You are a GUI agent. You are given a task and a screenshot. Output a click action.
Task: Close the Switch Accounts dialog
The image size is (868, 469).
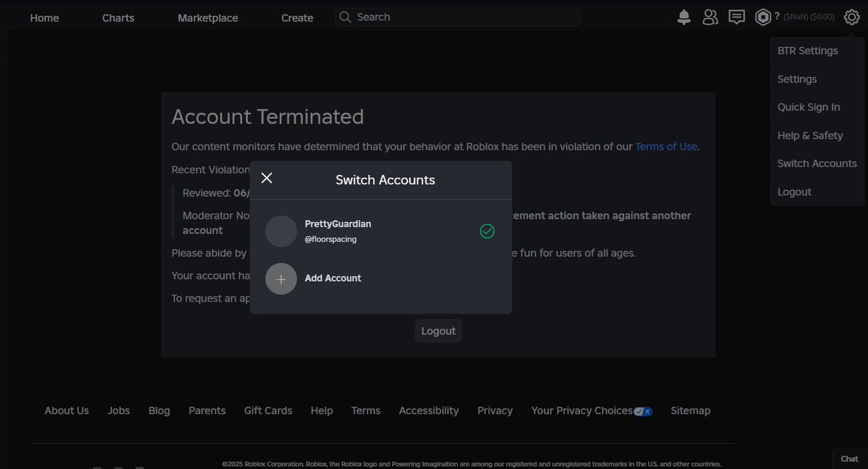(x=266, y=178)
